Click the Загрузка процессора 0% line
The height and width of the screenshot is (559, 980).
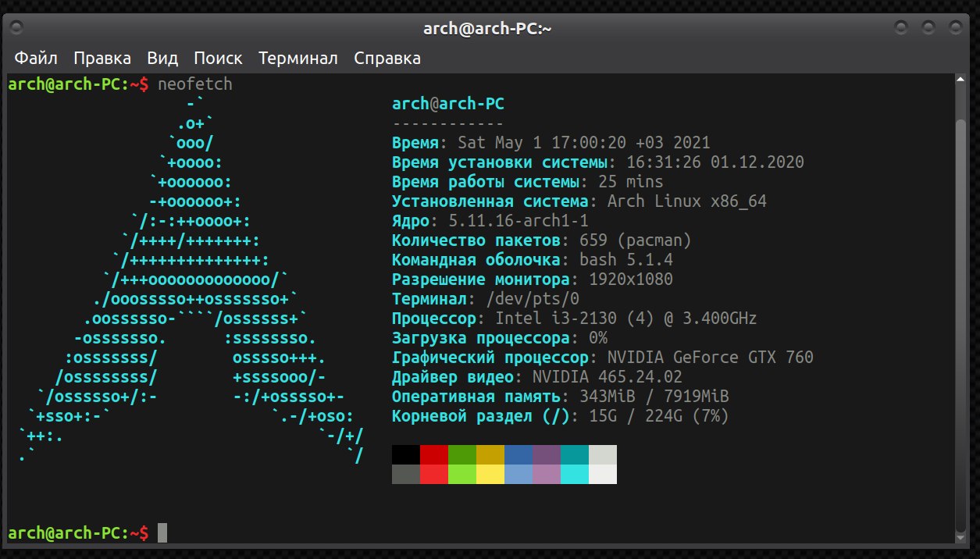(x=500, y=338)
